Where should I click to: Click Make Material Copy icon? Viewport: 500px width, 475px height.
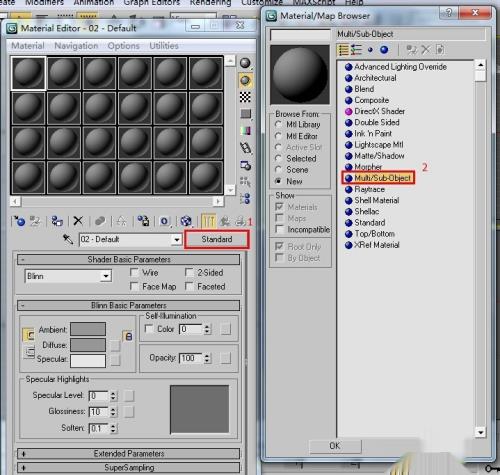click(100, 221)
